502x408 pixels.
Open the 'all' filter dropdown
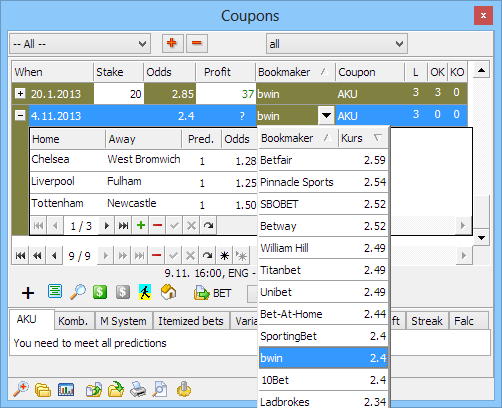coord(337,44)
